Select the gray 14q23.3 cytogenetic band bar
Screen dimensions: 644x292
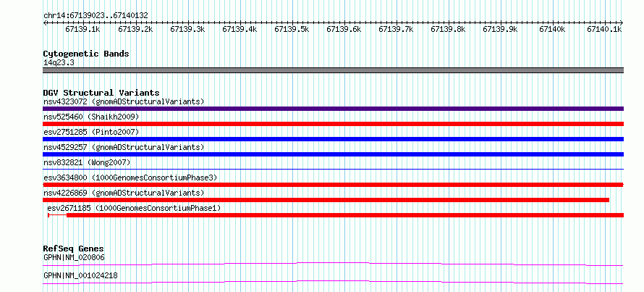(333, 70)
